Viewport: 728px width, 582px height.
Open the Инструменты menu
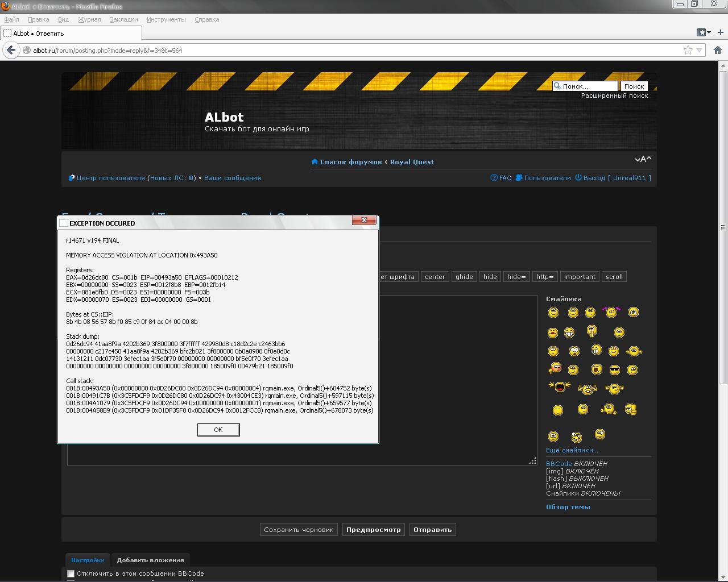[166, 19]
